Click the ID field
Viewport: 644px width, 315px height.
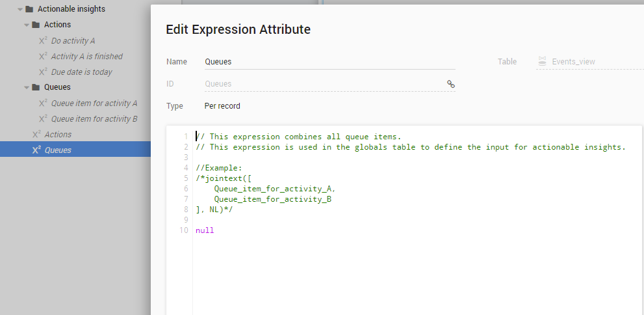[x=322, y=84]
